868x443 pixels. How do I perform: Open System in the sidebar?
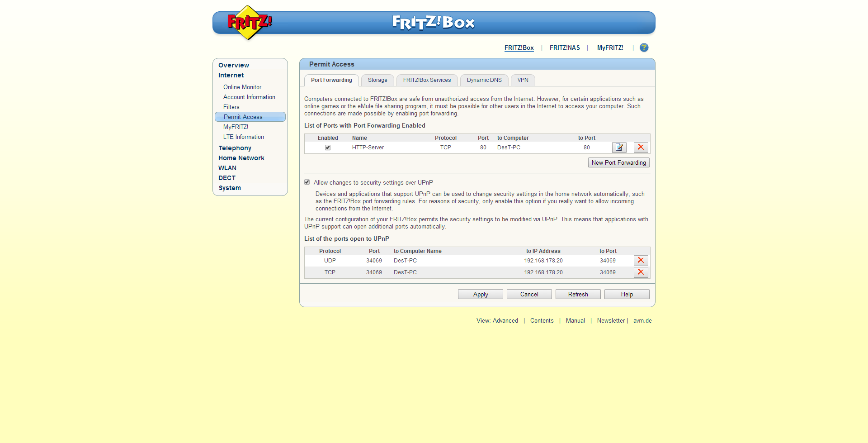click(x=230, y=188)
